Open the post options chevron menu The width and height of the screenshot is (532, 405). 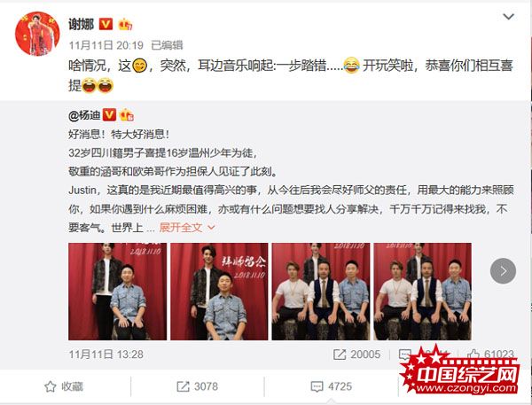[x=508, y=16]
